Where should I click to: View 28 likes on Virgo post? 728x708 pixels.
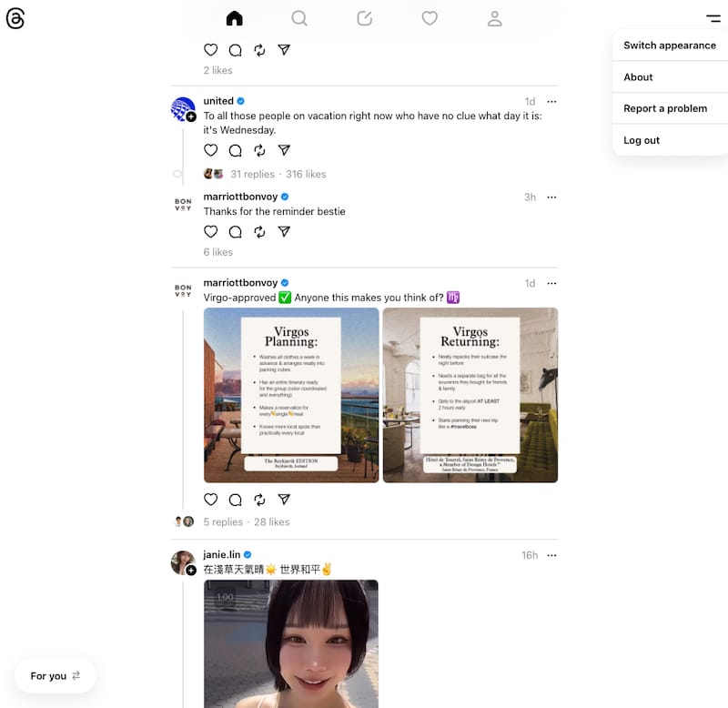271,521
